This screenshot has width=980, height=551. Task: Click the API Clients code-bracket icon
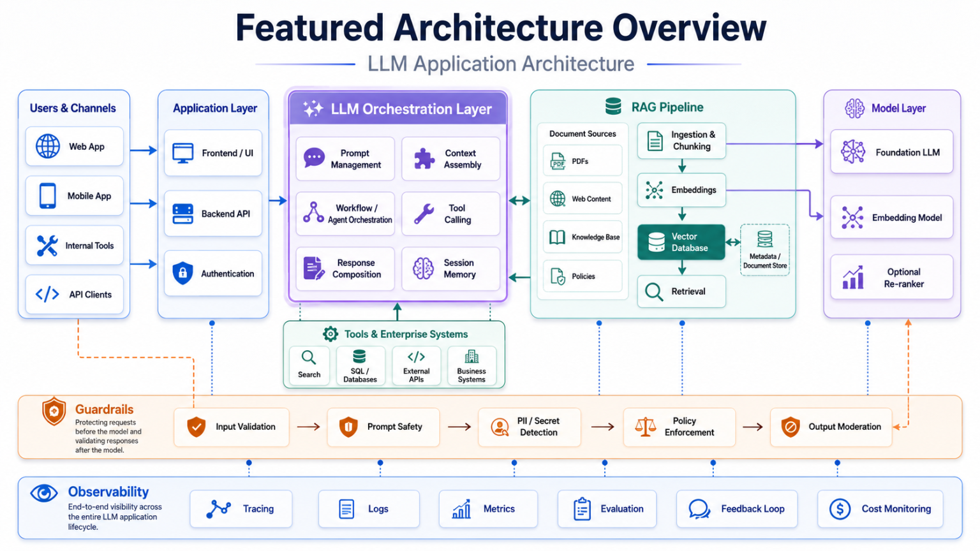click(x=47, y=294)
